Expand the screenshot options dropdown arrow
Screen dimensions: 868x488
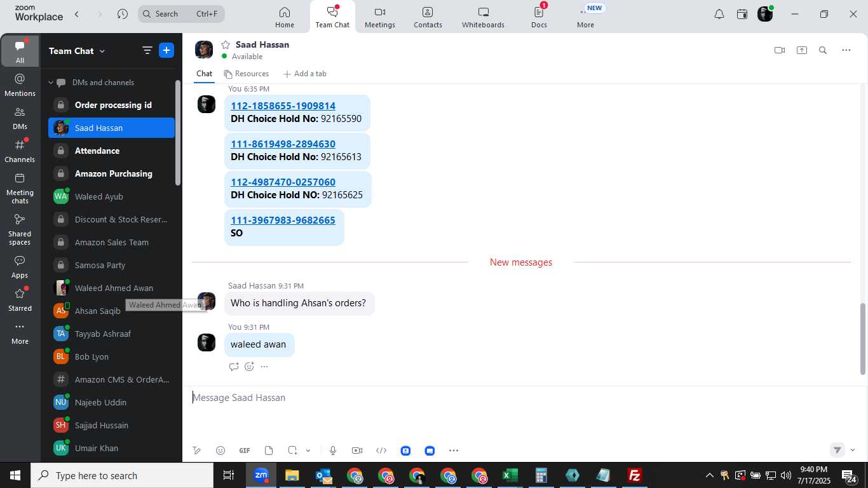(x=308, y=451)
